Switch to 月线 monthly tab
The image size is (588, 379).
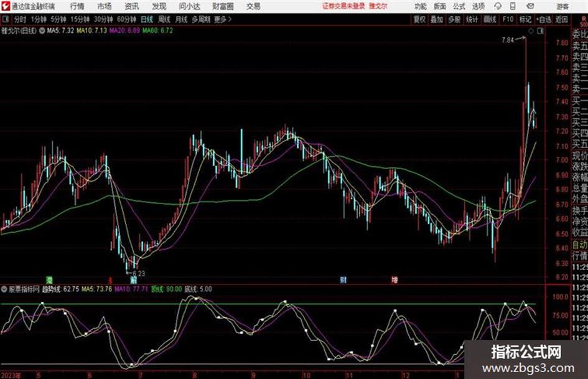182,19
